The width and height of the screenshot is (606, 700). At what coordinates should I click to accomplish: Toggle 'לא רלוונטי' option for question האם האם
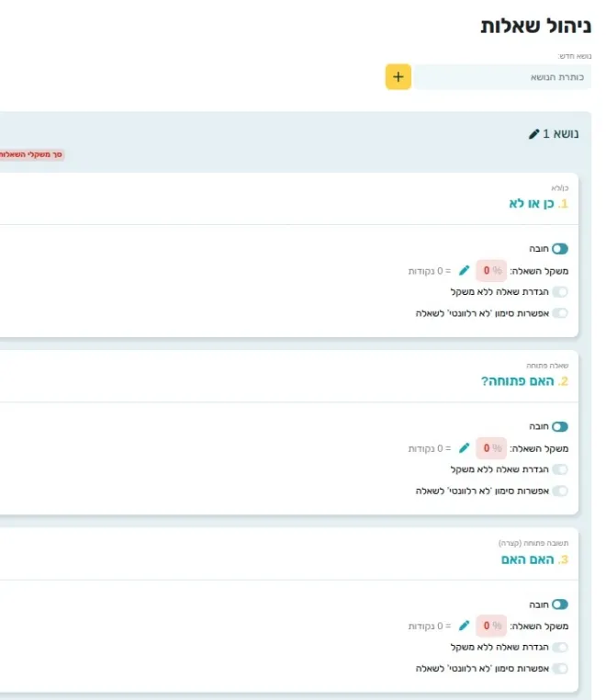coord(559,669)
